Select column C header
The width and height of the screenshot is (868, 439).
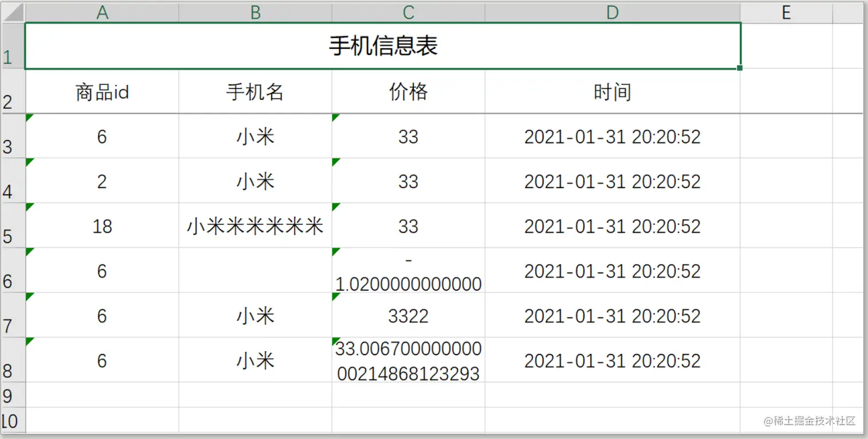pyautogui.click(x=408, y=13)
